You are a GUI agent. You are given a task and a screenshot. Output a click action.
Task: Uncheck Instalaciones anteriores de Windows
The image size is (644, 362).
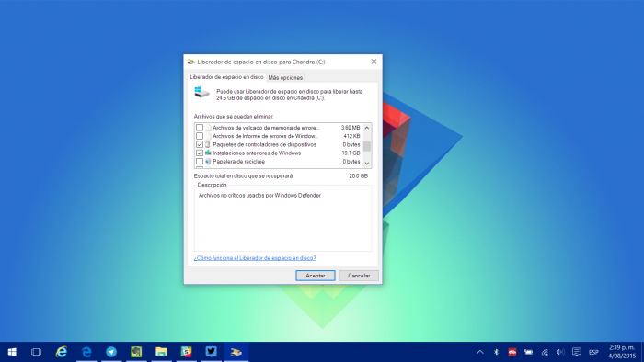click(x=200, y=153)
